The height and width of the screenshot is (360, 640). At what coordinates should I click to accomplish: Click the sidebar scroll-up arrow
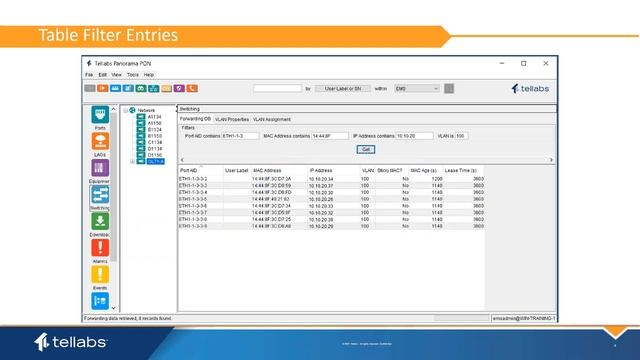113,109
